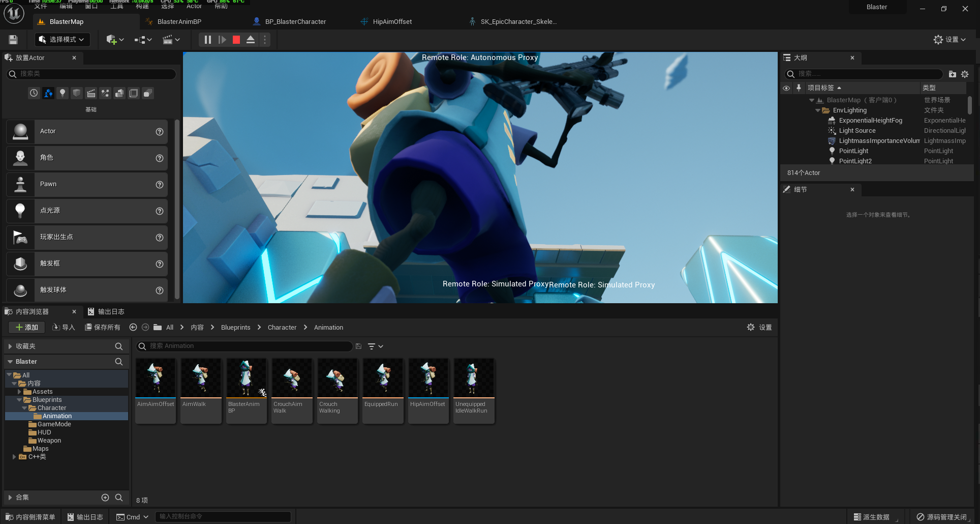Open Content Browser 设置 gear menu
The image size is (980, 524).
759,328
